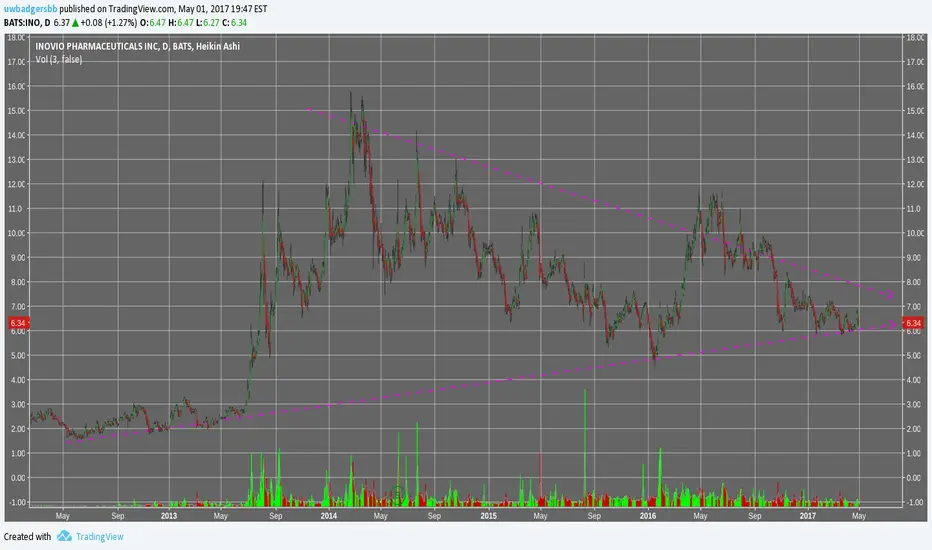
Task: Click the close value C:6.34
Action: coord(234,23)
